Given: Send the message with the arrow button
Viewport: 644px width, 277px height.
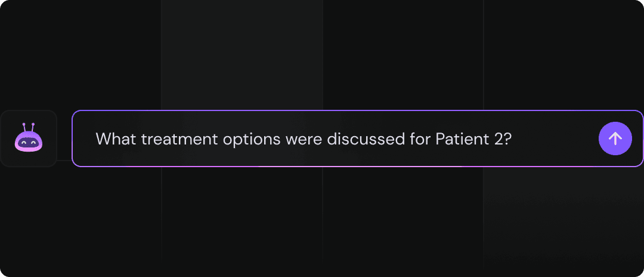Looking at the screenshot, I should (x=615, y=138).
